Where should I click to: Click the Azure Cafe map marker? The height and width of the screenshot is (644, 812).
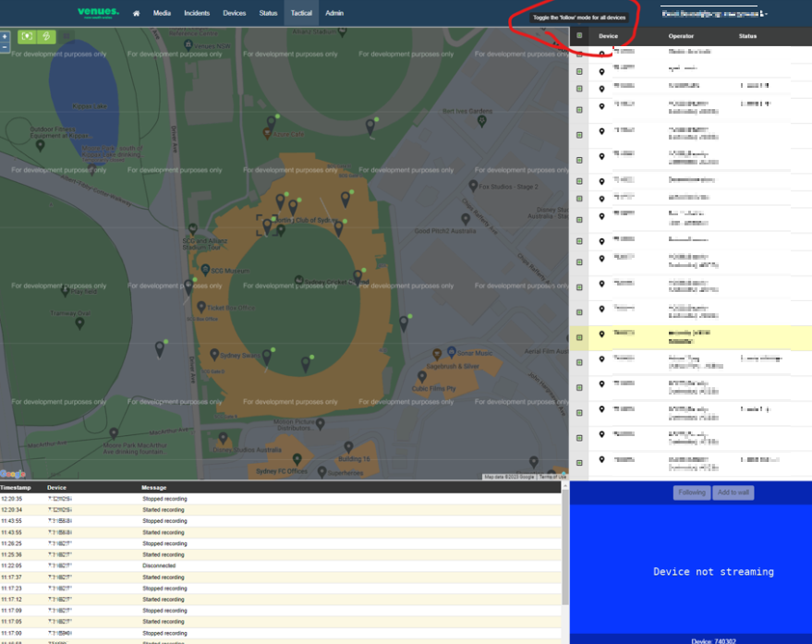click(267, 134)
